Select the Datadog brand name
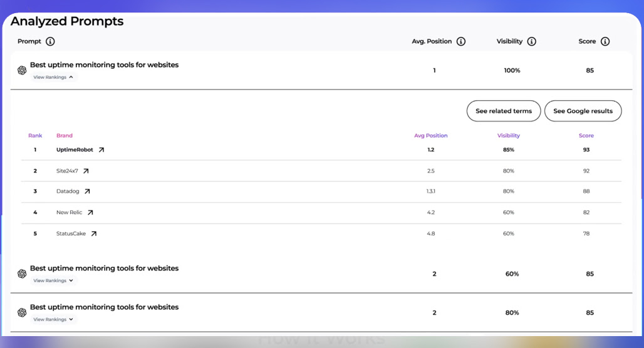This screenshot has height=348, width=644. point(68,192)
